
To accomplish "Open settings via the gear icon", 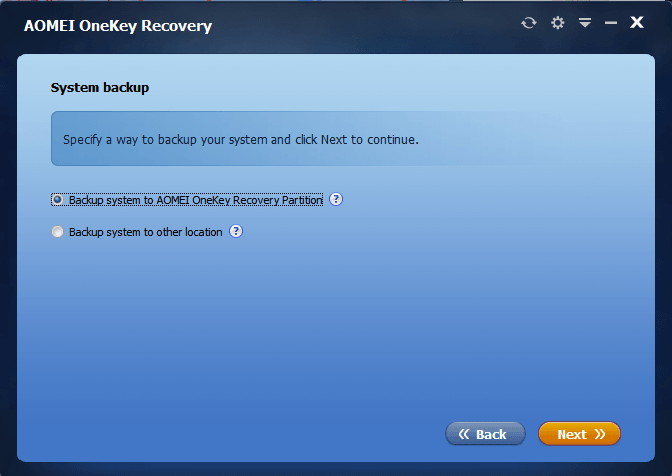I will (558, 23).
